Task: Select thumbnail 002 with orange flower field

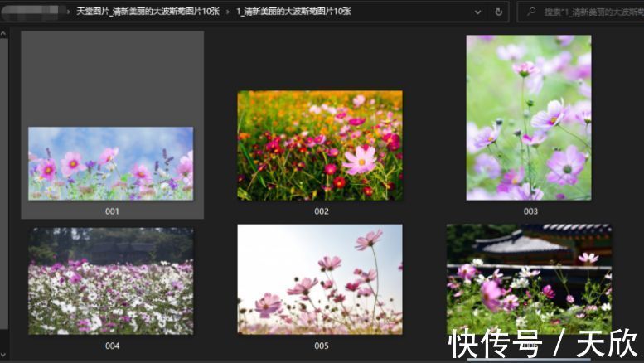Action: tap(320, 145)
